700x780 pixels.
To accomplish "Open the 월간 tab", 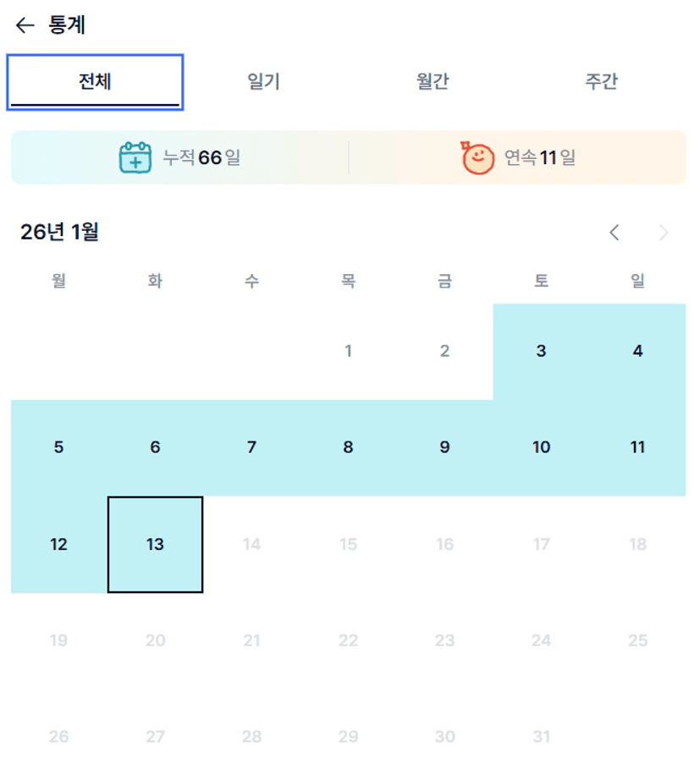I will [x=433, y=82].
